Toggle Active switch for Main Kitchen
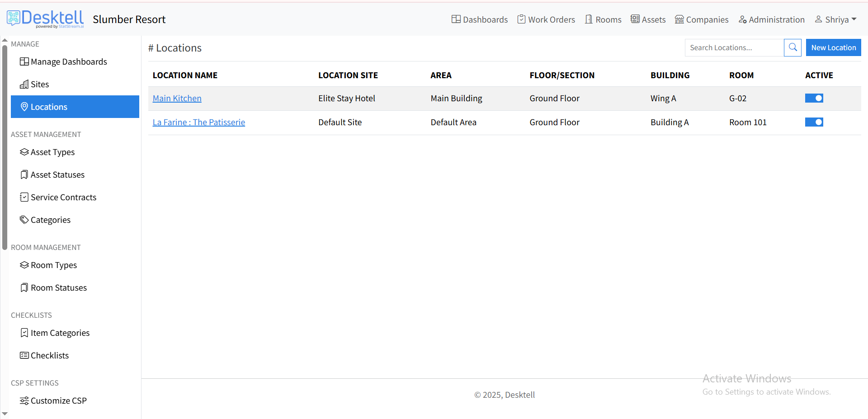Viewport: 868px width, 419px height. coord(814,99)
